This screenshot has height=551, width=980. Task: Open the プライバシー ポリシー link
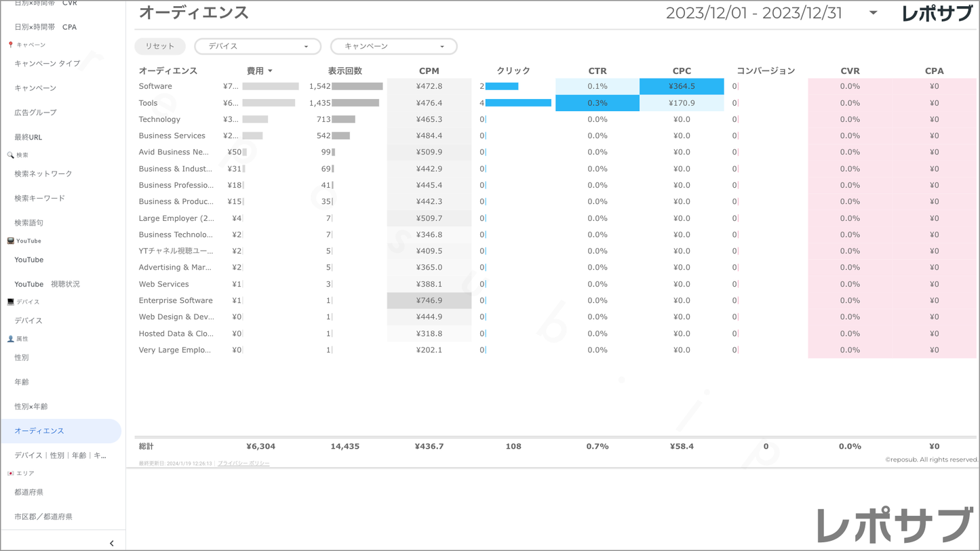point(243,464)
